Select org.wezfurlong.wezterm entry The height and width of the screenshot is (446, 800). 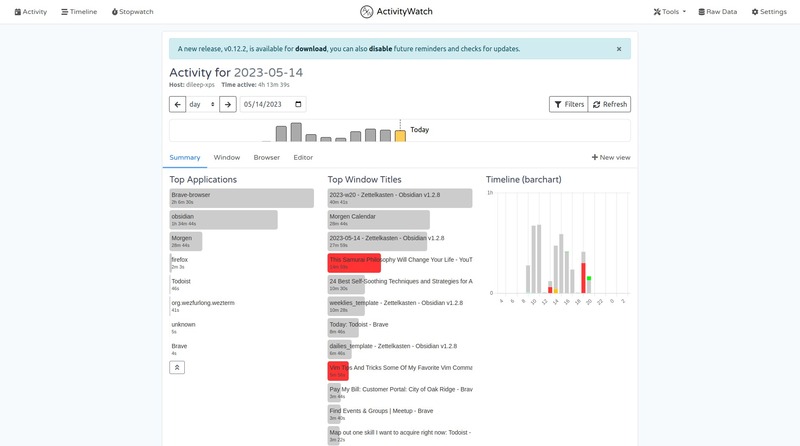click(x=203, y=306)
